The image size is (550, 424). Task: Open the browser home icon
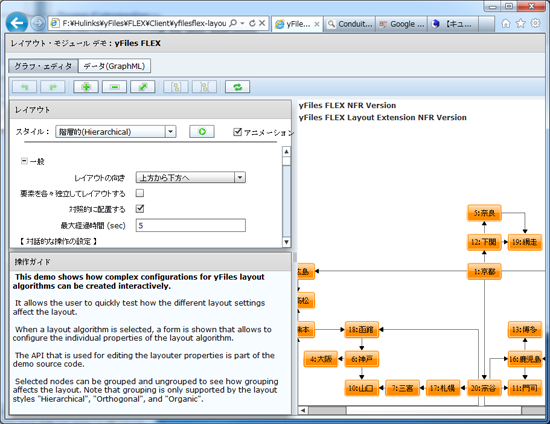(x=505, y=23)
